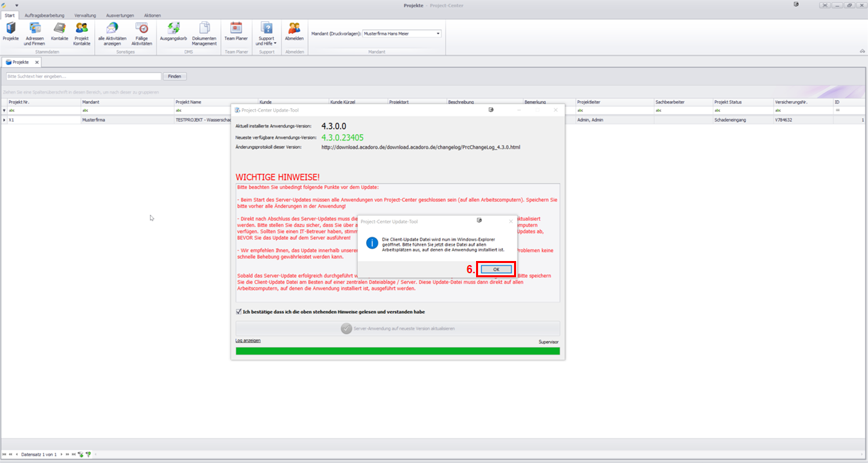Open the Auswertungen ribbon tab

(x=119, y=15)
